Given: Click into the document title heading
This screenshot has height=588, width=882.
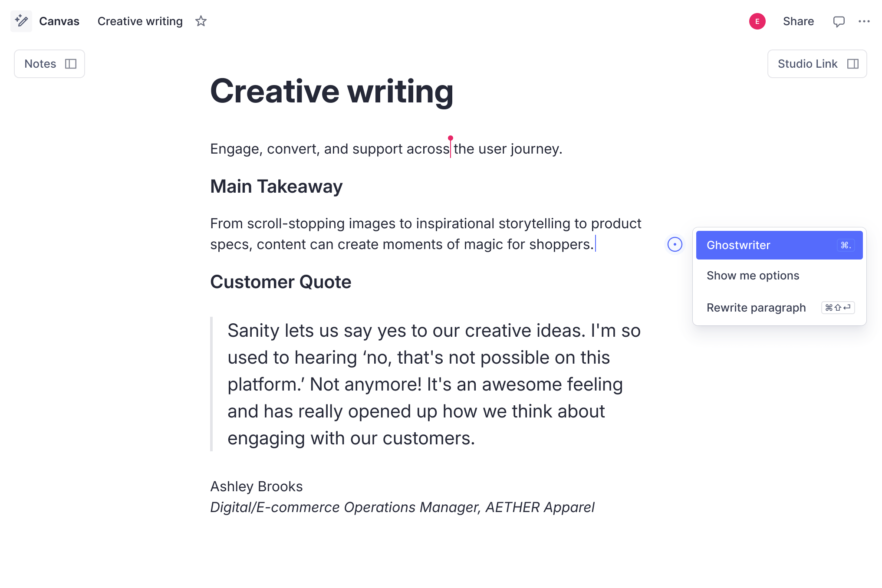Looking at the screenshot, I should (x=332, y=91).
